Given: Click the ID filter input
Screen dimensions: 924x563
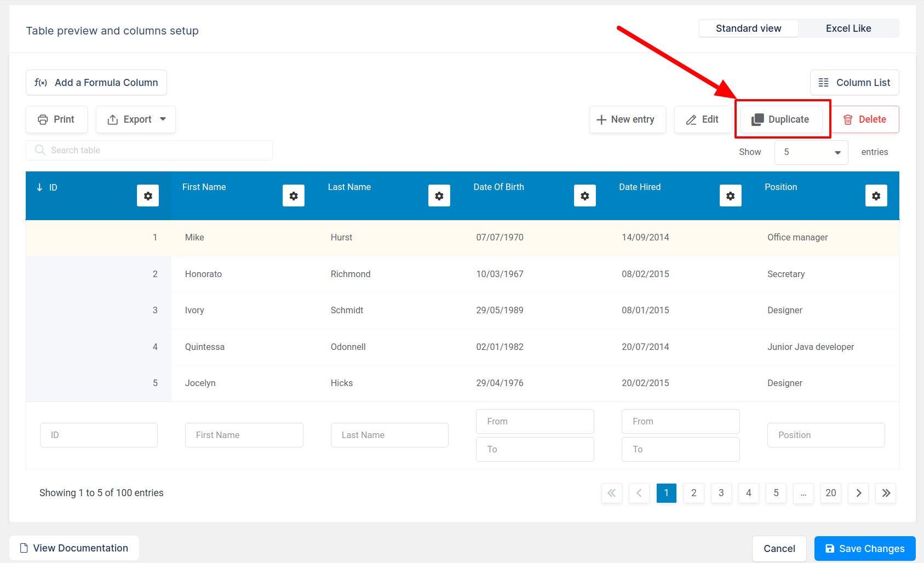Looking at the screenshot, I should 99,435.
